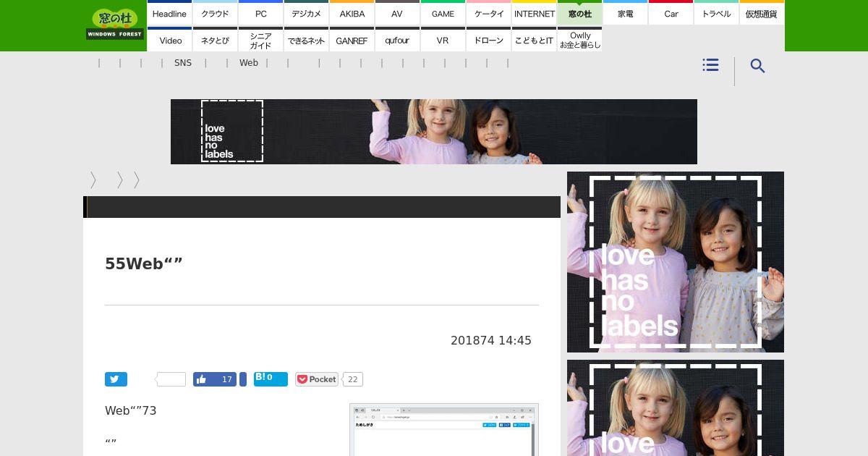Open the upper sidebar love has no labels ad
Image resolution: width=868 pixels, height=456 pixels.
click(x=676, y=262)
